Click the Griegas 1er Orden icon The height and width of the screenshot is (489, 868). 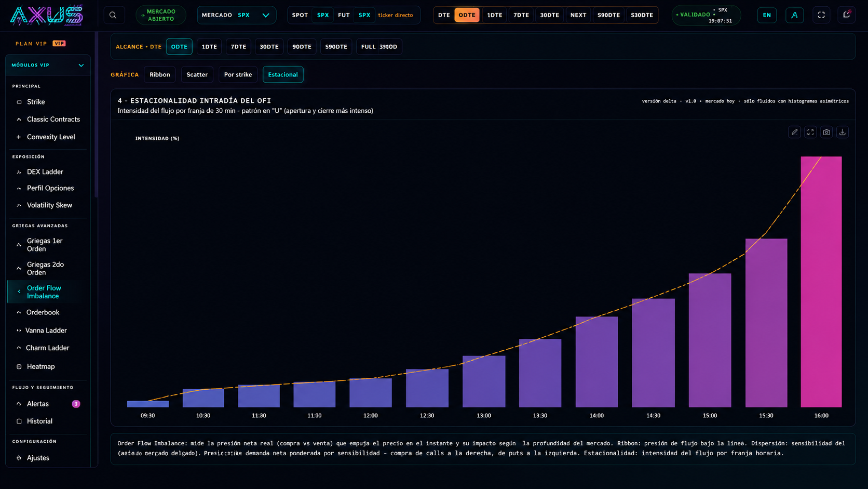point(19,245)
